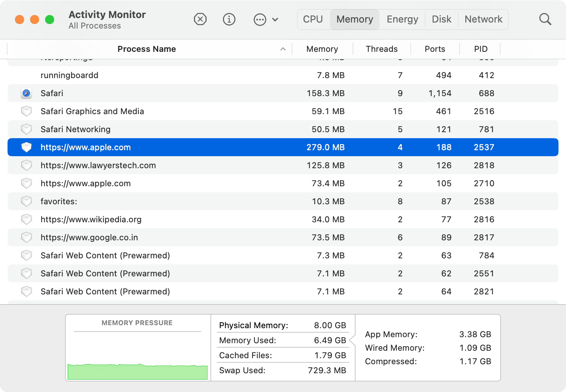The image size is (566, 392).
Task: Sort by the Ports column header
Action: [435, 49]
